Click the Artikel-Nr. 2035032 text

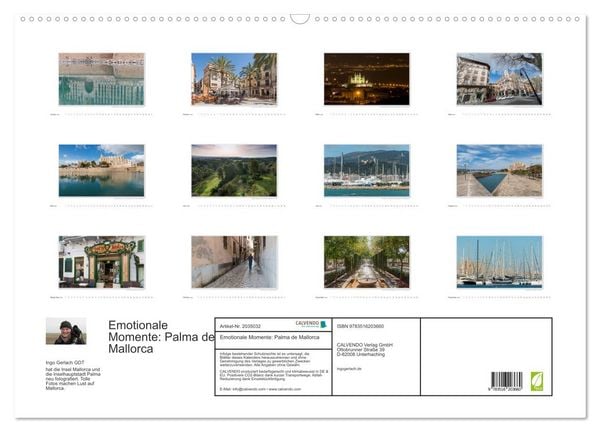pos(240,326)
